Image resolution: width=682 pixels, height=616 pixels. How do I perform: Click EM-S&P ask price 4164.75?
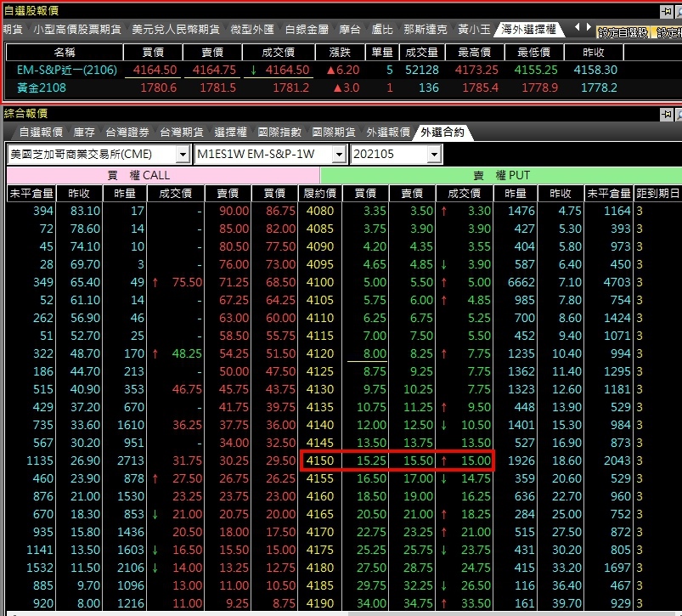[x=214, y=70]
